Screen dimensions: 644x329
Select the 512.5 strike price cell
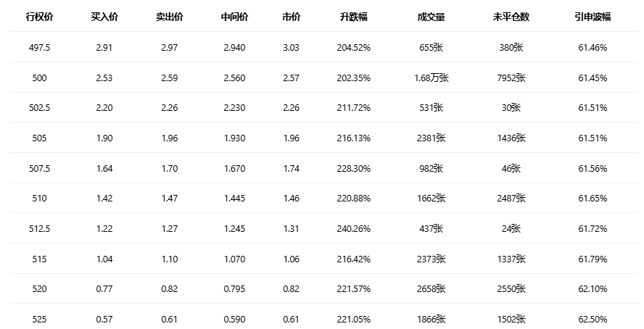(x=39, y=228)
